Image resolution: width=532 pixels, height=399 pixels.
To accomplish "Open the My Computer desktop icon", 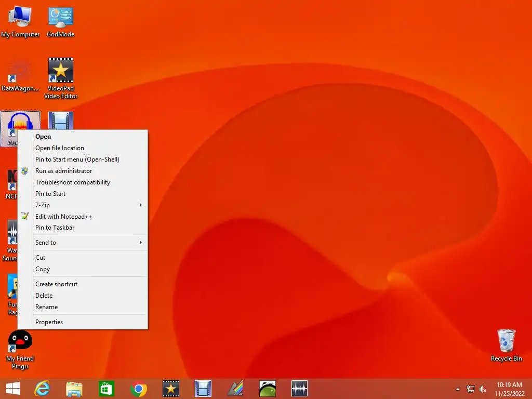I will point(20,21).
